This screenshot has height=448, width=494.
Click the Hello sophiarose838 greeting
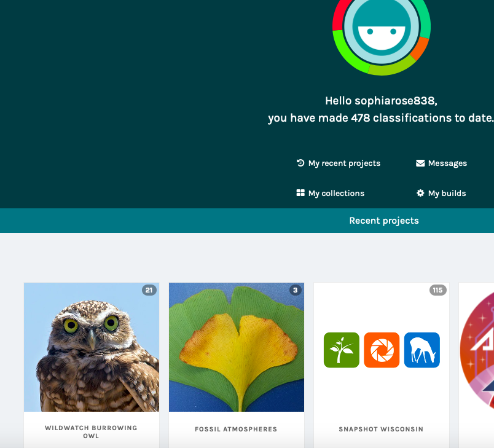(x=381, y=101)
